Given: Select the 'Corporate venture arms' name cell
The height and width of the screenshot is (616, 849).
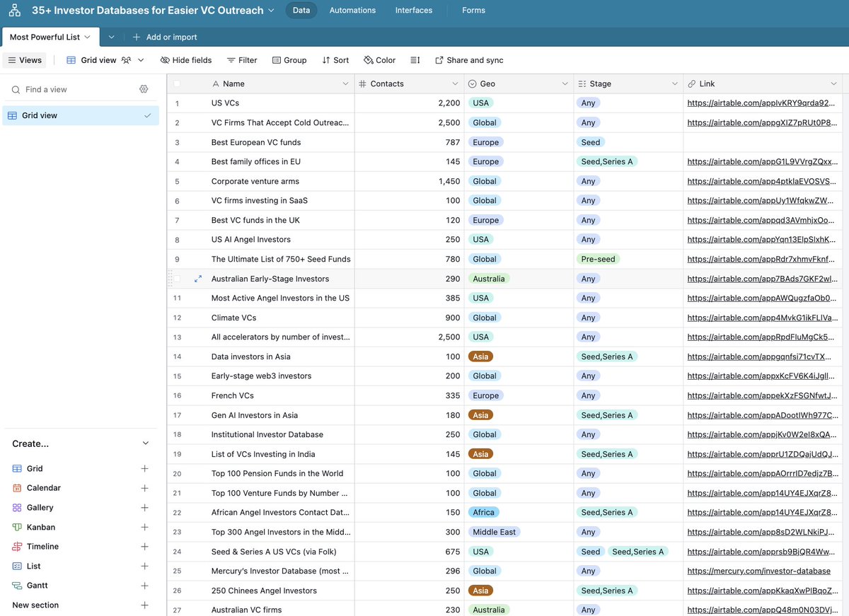Looking at the screenshot, I should [x=261, y=181].
